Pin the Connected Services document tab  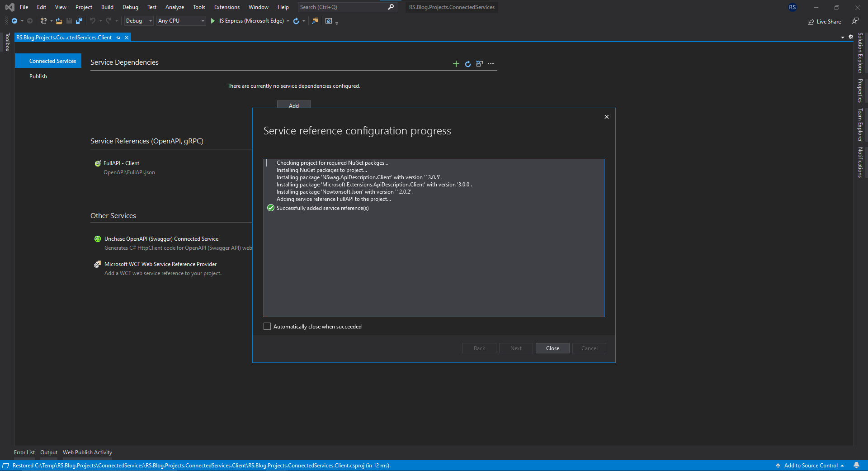coord(118,38)
